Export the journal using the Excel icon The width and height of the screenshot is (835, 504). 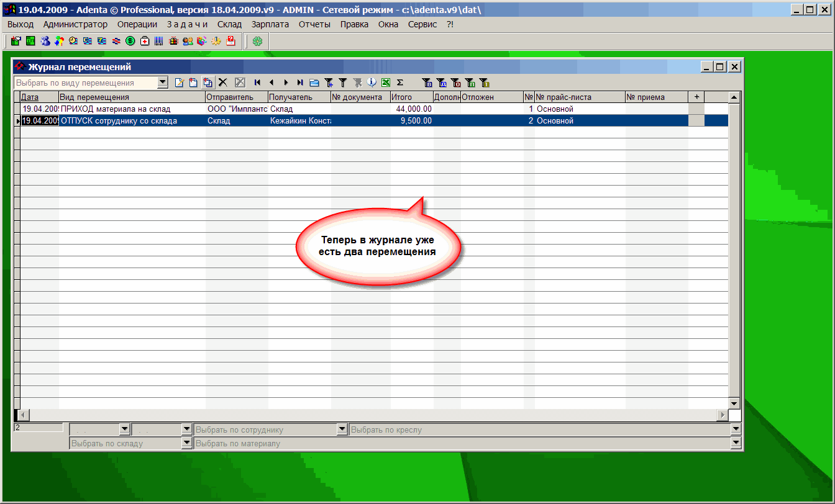point(385,82)
